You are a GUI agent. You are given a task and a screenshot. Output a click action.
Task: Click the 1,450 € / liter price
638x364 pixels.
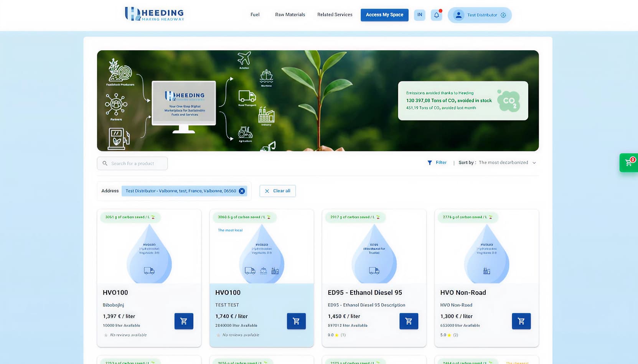pos(344,316)
